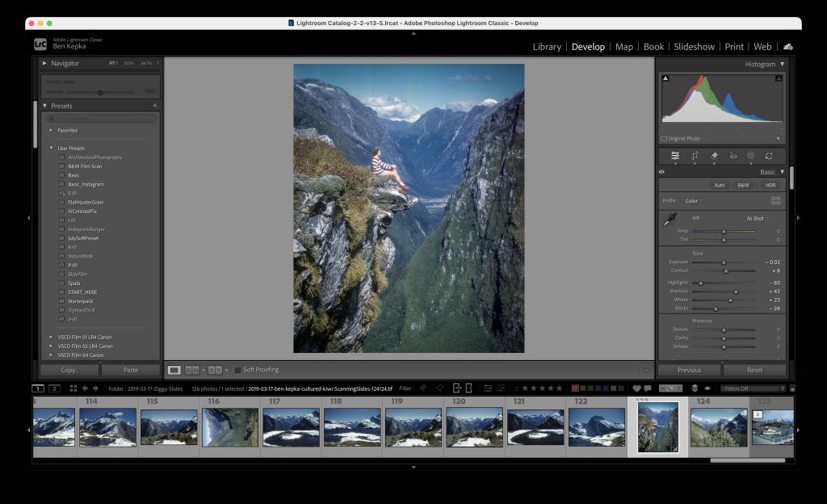The height and width of the screenshot is (504, 827).
Task: Click the Copy... button
Action: tap(70, 370)
